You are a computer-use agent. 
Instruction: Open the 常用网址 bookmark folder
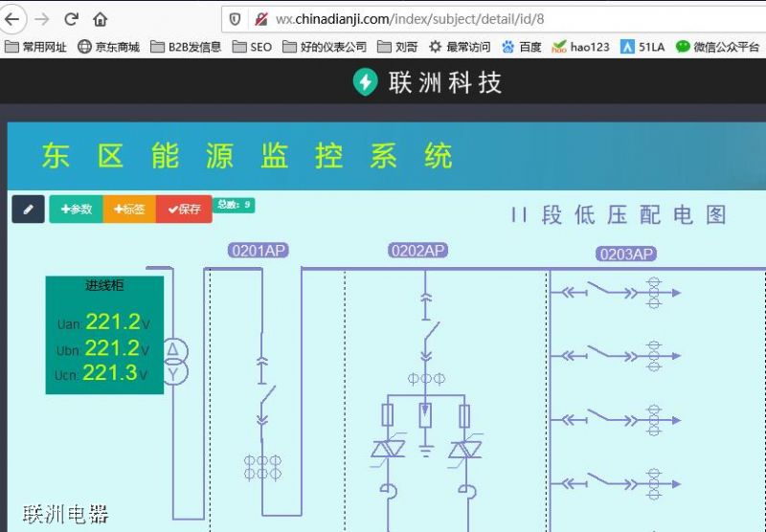(x=36, y=46)
